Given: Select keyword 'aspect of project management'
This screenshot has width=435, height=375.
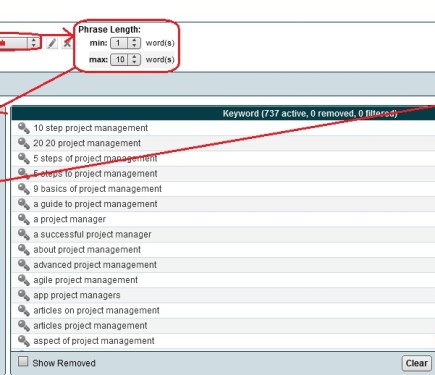Looking at the screenshot, I should [94, 341].
